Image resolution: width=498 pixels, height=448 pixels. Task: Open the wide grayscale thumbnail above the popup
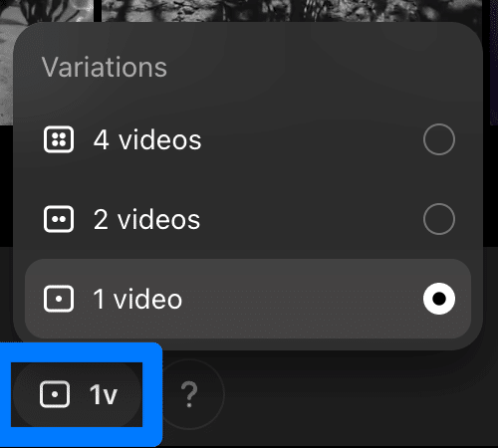point(292,11)
